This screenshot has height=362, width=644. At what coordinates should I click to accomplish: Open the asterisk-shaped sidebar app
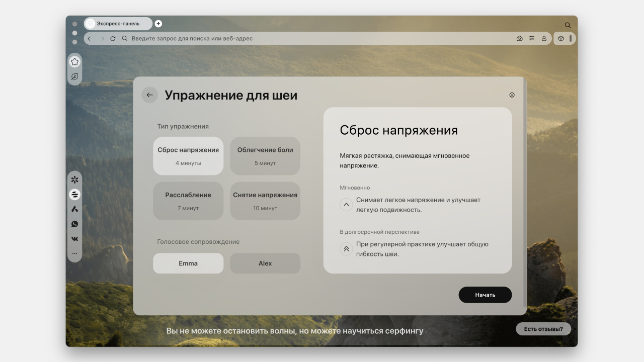(74, 179)
